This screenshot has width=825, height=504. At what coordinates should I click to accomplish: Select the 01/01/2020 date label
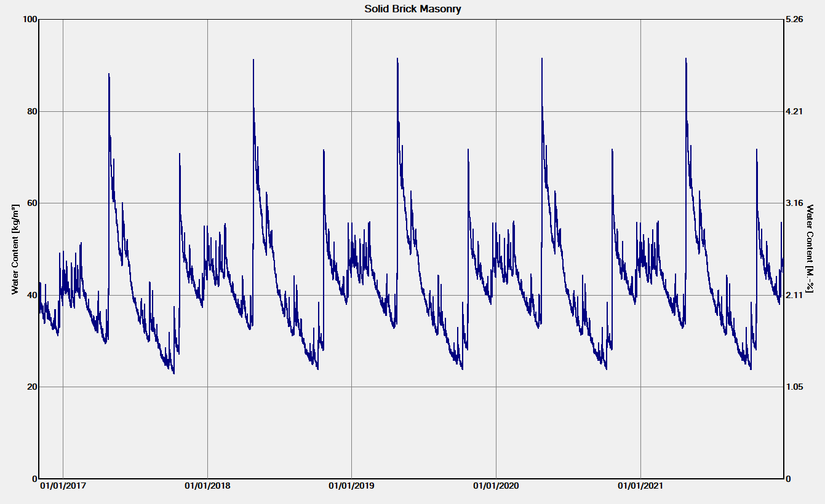pos(496,486)
